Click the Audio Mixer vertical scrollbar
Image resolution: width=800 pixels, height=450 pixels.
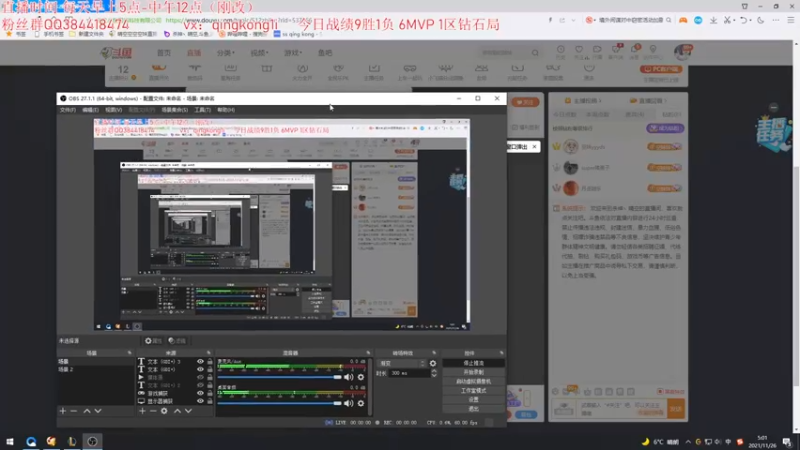[370, 387]
